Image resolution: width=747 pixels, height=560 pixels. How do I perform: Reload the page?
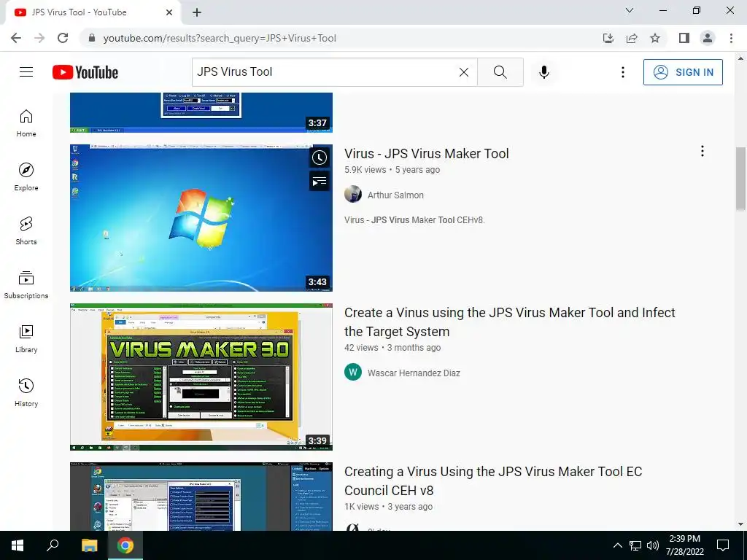(x=63, y=38)
